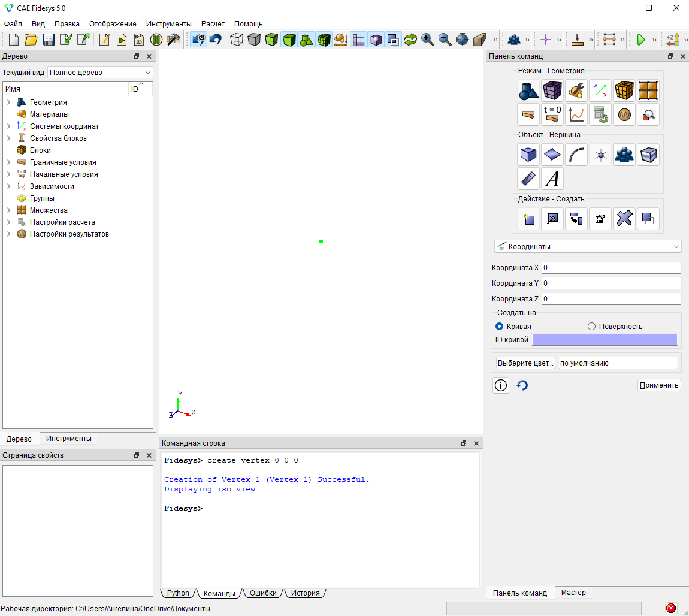Click the 'Координата Z' input field

pyautogui.click(x=611, y=299)
